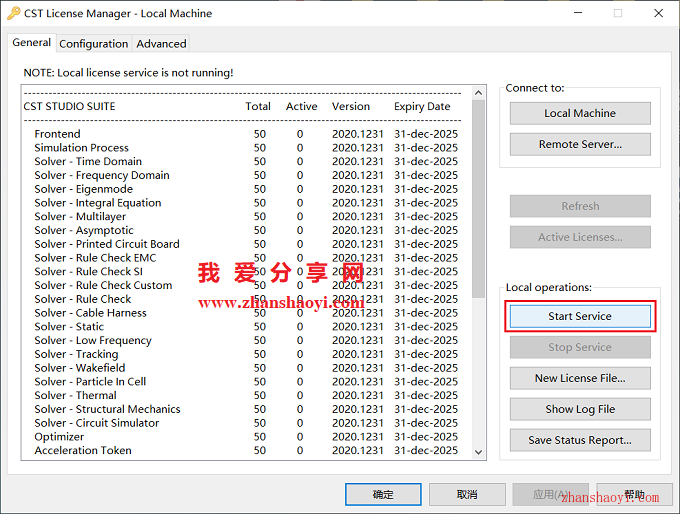
Task: Cancel with the 取消 button
Action: coord(467,494)
